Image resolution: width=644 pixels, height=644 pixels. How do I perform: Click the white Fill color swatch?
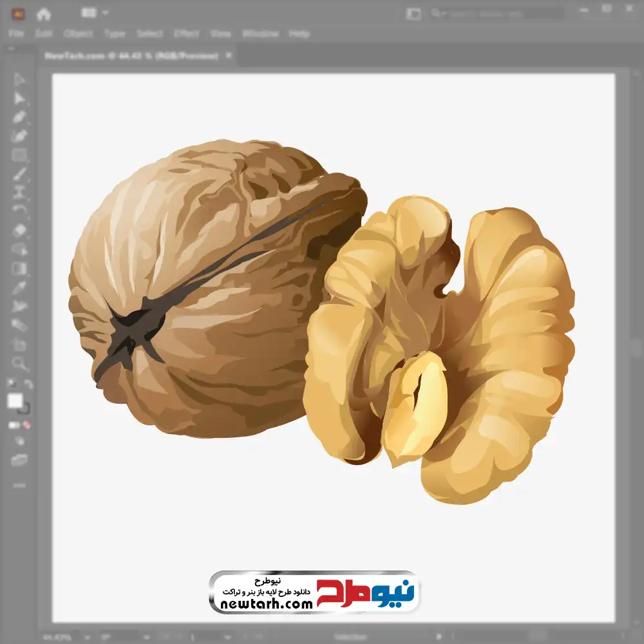(15, 401)
